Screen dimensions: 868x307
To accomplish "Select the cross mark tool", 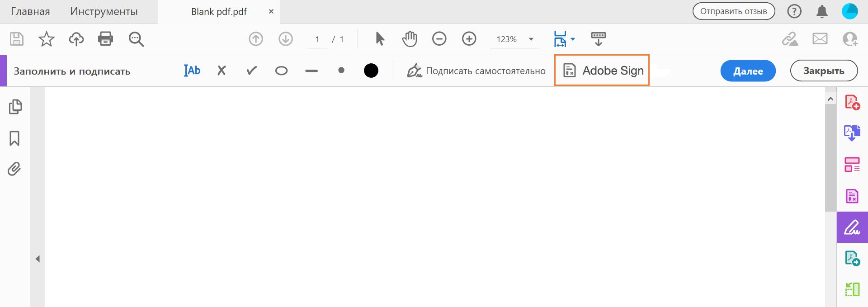I will click(x=222, y=71).
